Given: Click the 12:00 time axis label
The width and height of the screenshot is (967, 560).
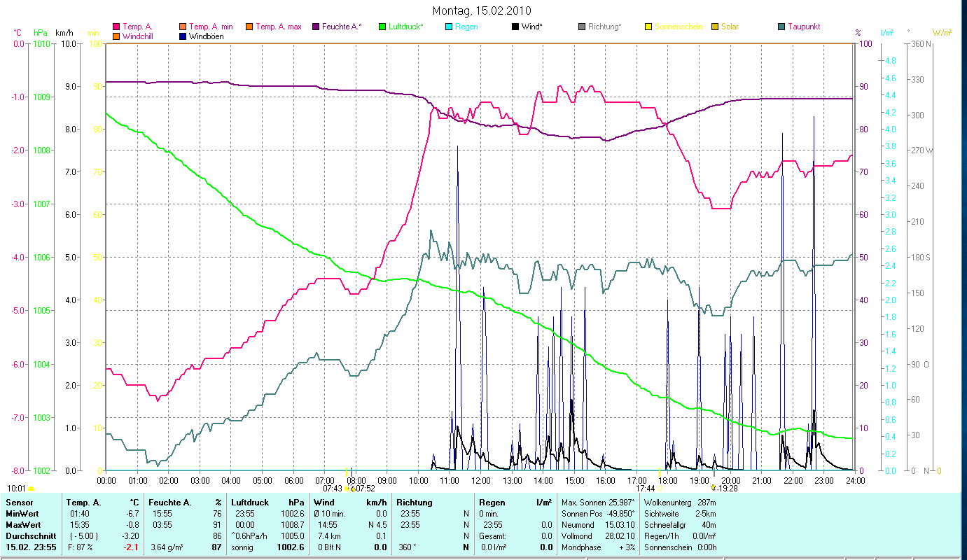Looking at the screenshot, I should [481, 480].
